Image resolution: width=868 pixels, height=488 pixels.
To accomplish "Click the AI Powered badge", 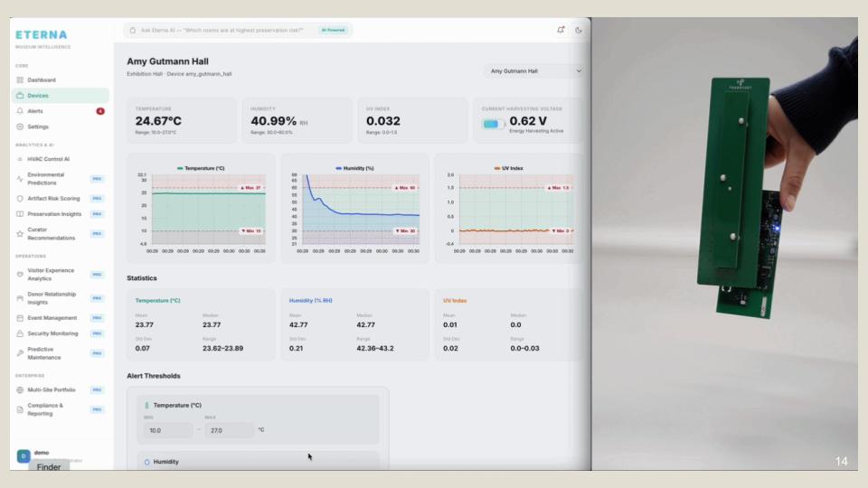I will [x=333, y=31].
